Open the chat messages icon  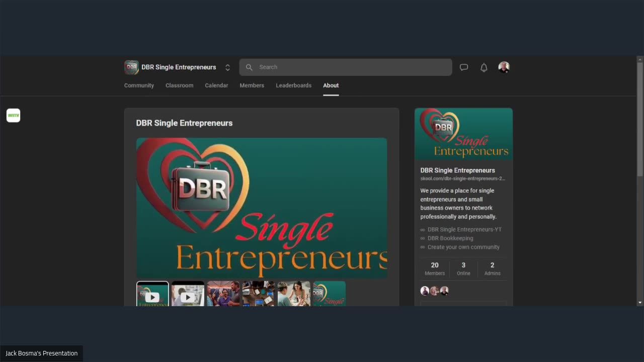pos(464,67)
